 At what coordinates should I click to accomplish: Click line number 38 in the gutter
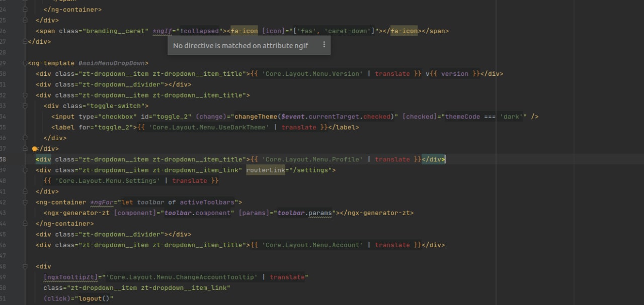(x=3, y=159)
